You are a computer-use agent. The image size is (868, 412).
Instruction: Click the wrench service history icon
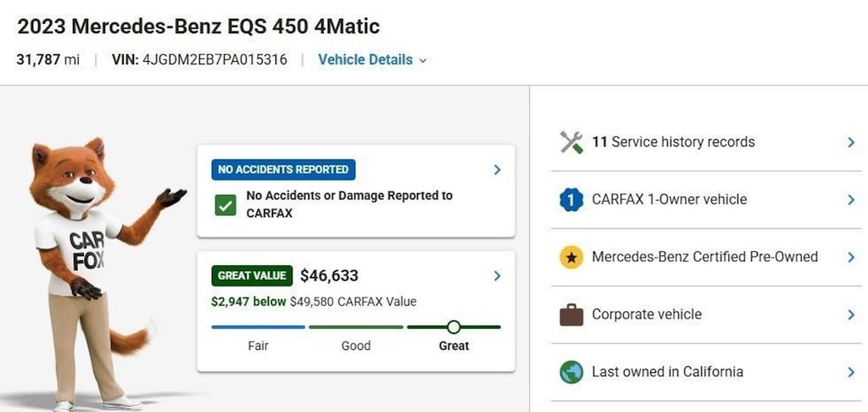pyautogui.click(x=571, y=142)
